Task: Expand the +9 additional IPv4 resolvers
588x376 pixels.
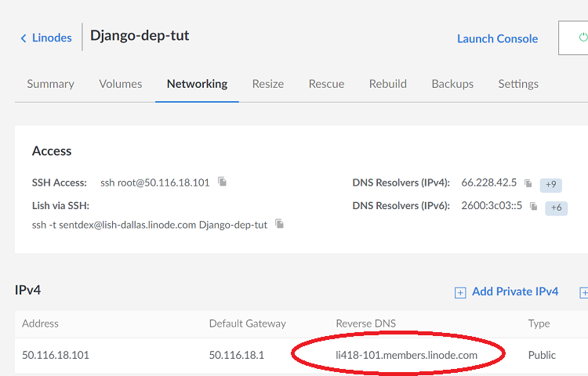Action: point(550,185)
